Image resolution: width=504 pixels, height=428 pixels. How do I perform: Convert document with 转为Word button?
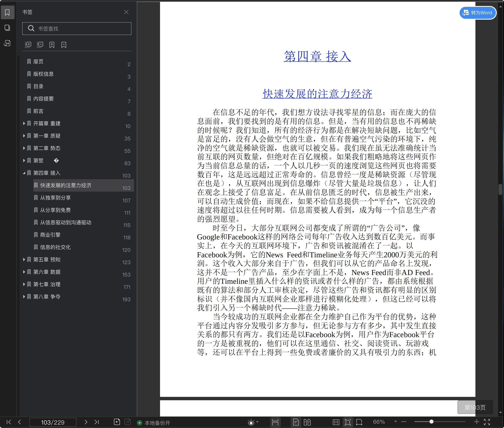point(478,13)
